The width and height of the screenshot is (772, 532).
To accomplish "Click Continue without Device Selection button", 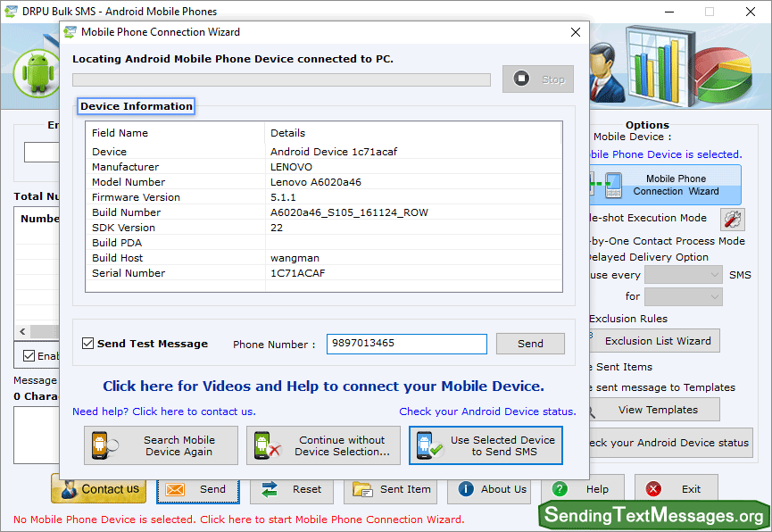I will tap(323, 445).
